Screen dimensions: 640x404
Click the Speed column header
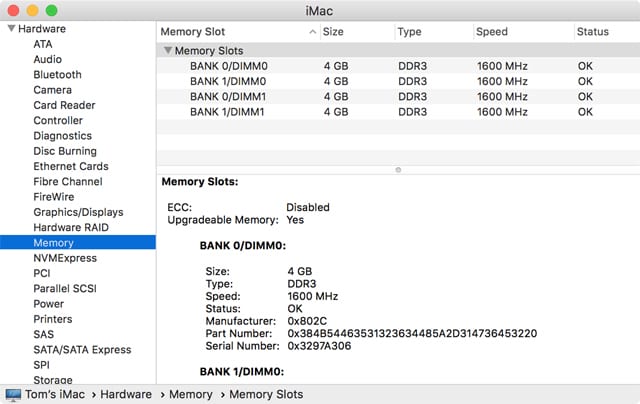[492, 32]
